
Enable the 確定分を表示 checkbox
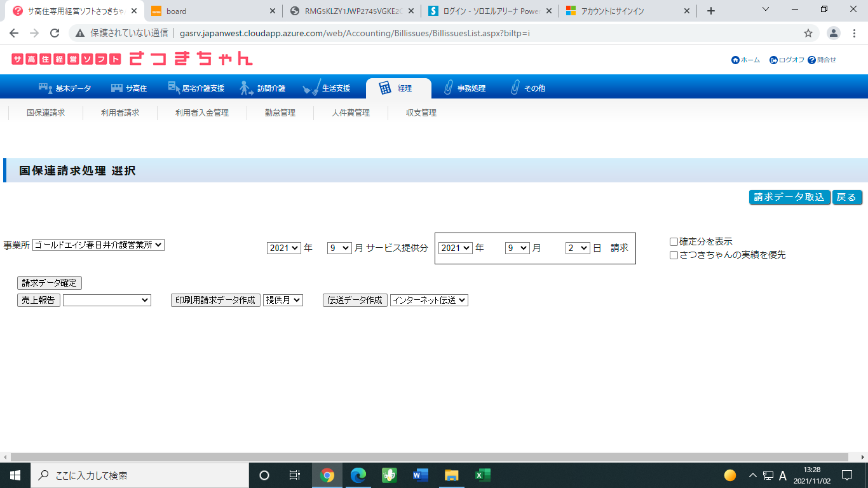point(674,242)
